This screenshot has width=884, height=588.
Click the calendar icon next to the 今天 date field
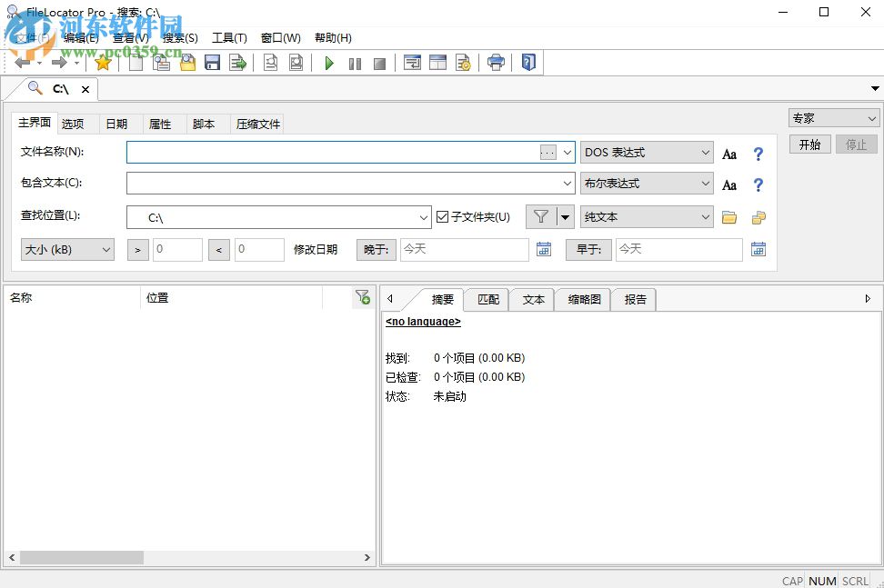tap(544, 248)
